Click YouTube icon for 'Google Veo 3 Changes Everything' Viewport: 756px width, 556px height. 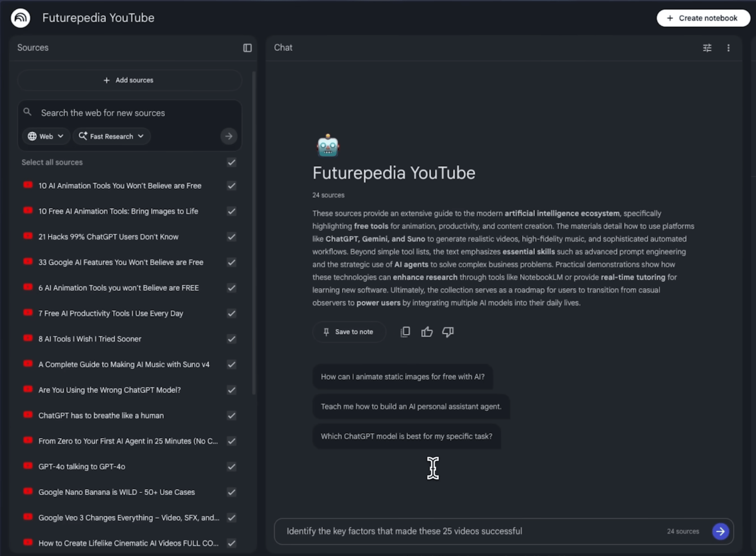tap(28, 517)
